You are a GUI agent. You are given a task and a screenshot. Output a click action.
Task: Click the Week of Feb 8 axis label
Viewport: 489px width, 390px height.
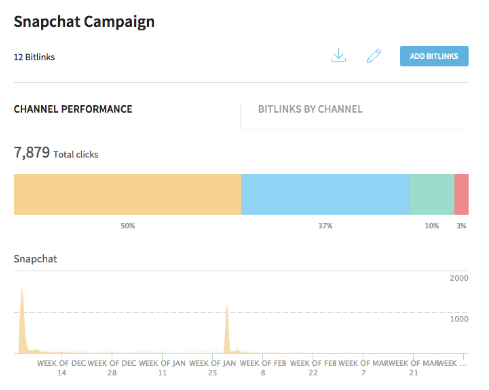pos(263,368)
